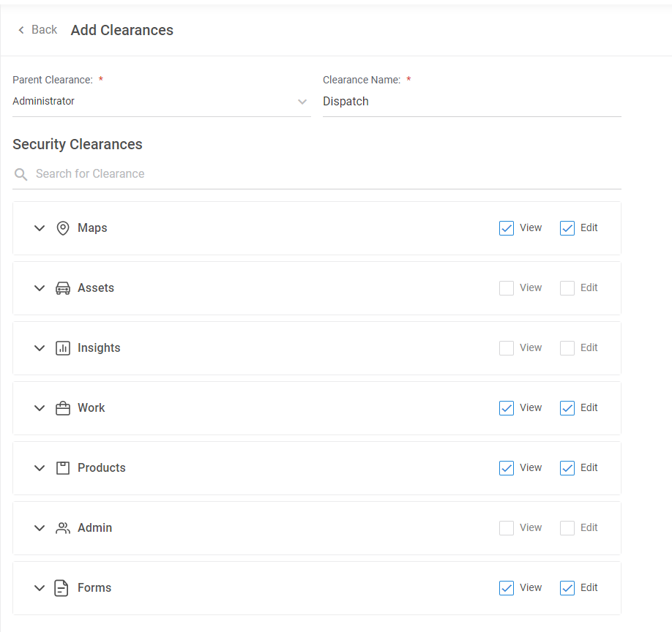
Task: Click the Clearance Name text field
Action: click(x=471, y=102)
